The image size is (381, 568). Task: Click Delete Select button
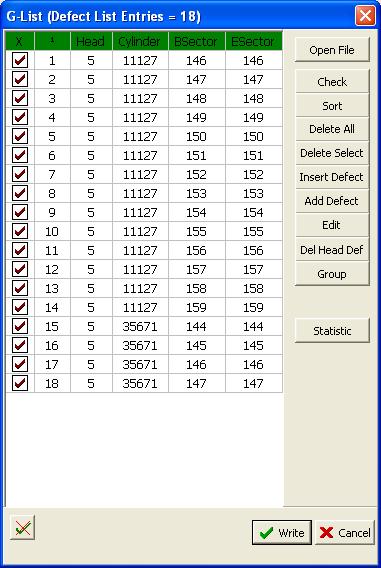coord(332,153)
